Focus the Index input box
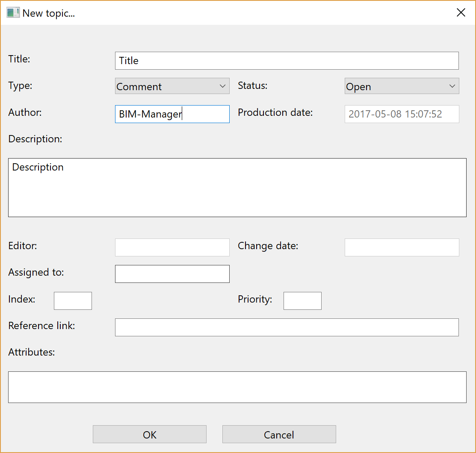 (72, 300)
